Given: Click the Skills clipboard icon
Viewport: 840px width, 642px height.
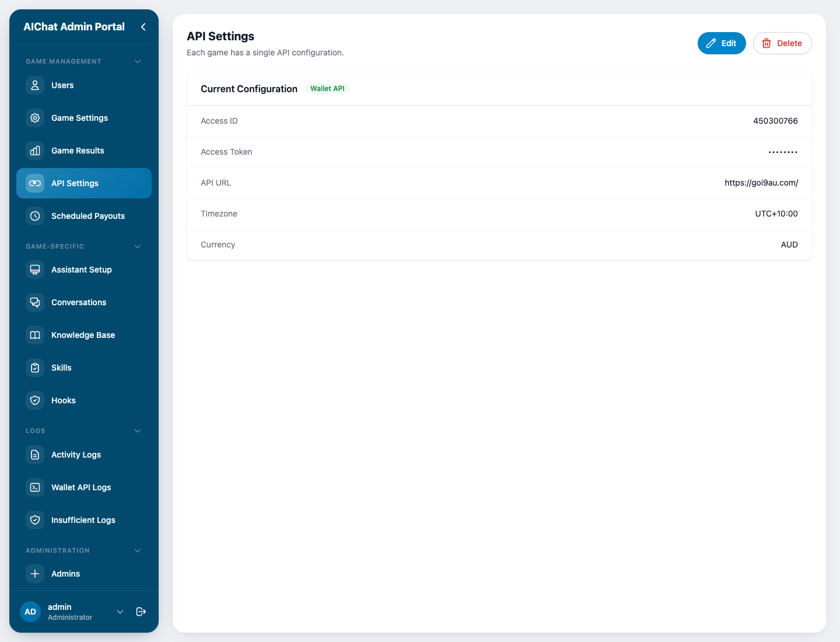Looking at the screenshot, I should (35, 368).
